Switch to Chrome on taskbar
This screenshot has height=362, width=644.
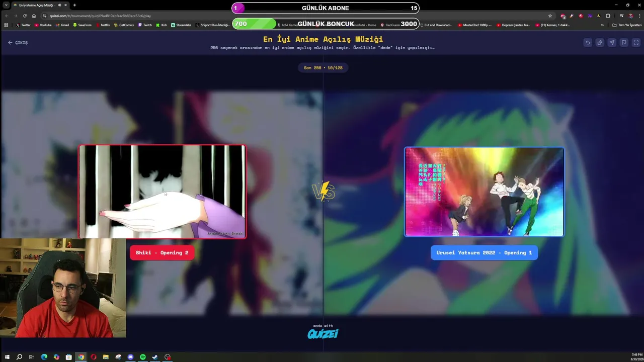(81, 357)
